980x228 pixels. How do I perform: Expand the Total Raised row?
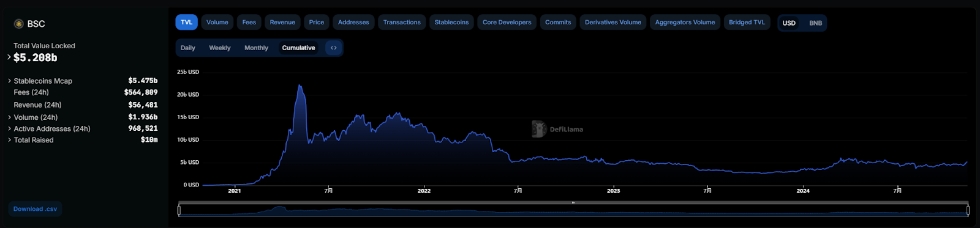pyautogui.click(x=9, y=140)
